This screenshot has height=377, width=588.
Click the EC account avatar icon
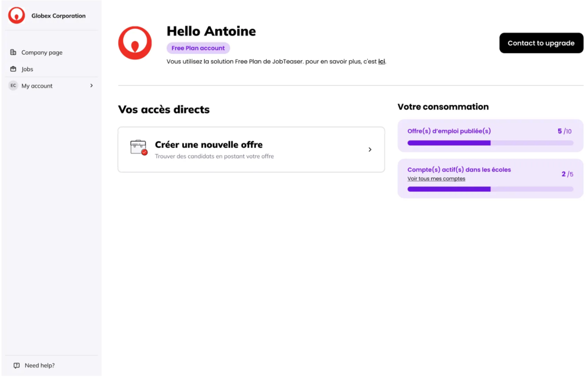point(13,86)
